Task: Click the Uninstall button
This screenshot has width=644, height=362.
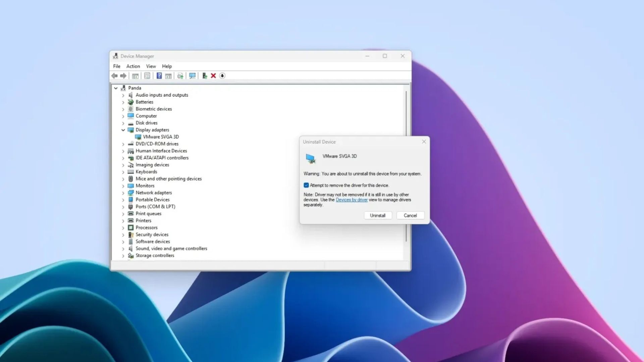Action: (378, 215)
